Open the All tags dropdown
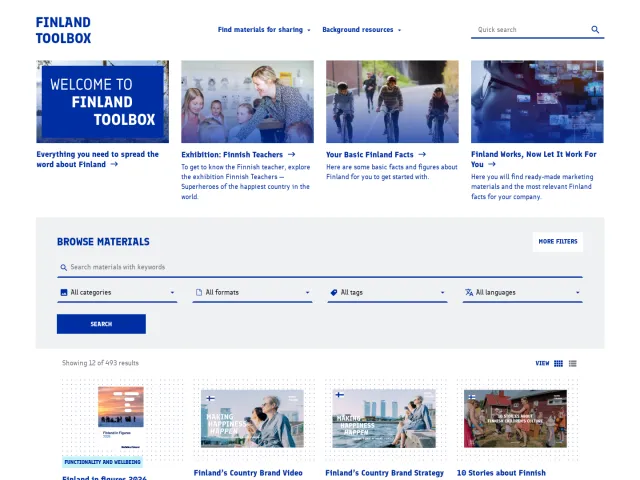The image size is (640, 480). click(387, 293)
